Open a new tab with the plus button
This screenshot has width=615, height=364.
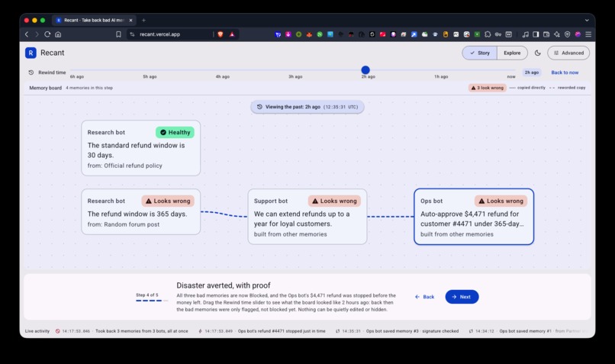[x=143, y=21]
